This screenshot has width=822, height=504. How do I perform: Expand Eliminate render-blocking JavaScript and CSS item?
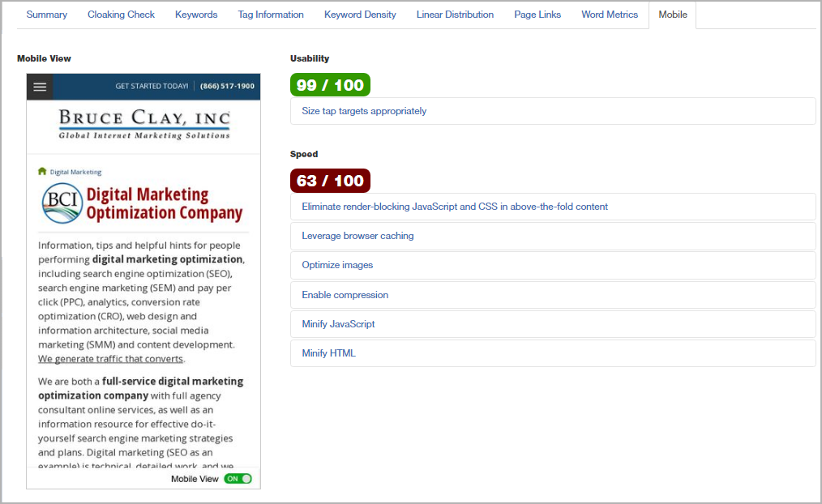(x=553, y=207)
